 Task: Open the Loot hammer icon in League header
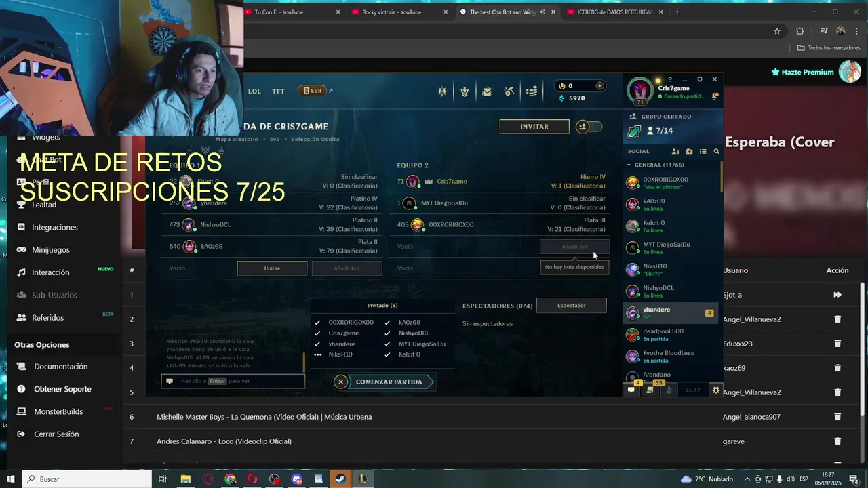click(x=509, y=91)
